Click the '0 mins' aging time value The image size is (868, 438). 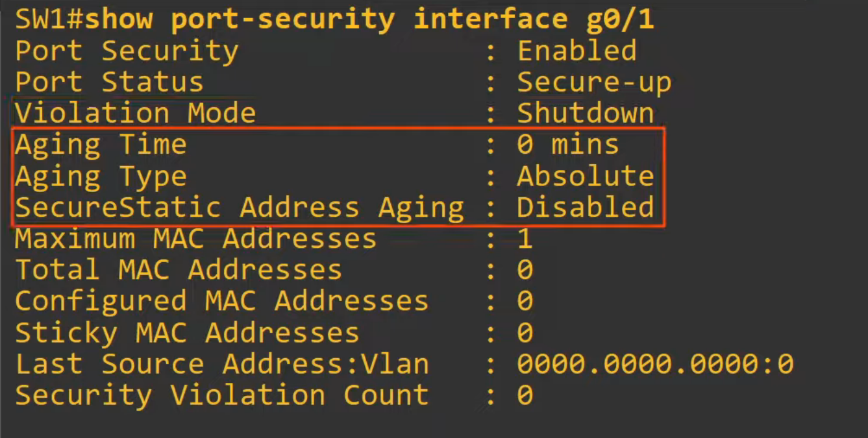[x=567, y=145]
